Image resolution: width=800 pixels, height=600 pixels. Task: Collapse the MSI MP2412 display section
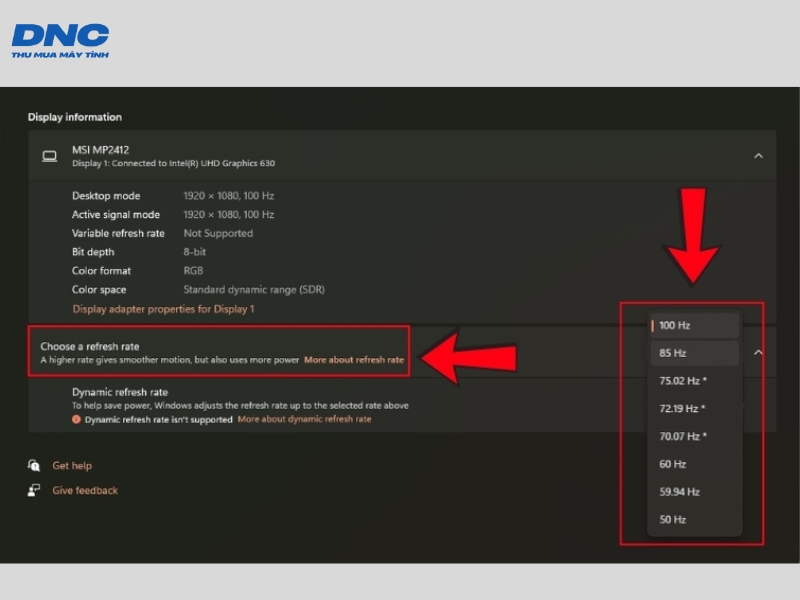click(x=758, y=156)
